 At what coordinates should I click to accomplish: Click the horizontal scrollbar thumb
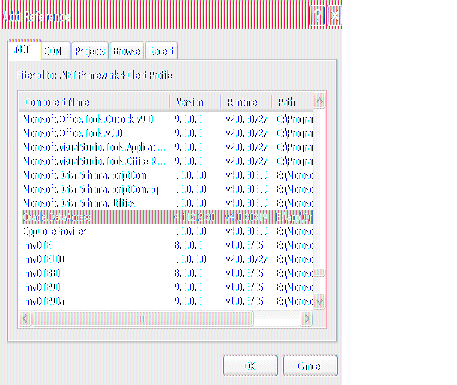pos(142,319)
